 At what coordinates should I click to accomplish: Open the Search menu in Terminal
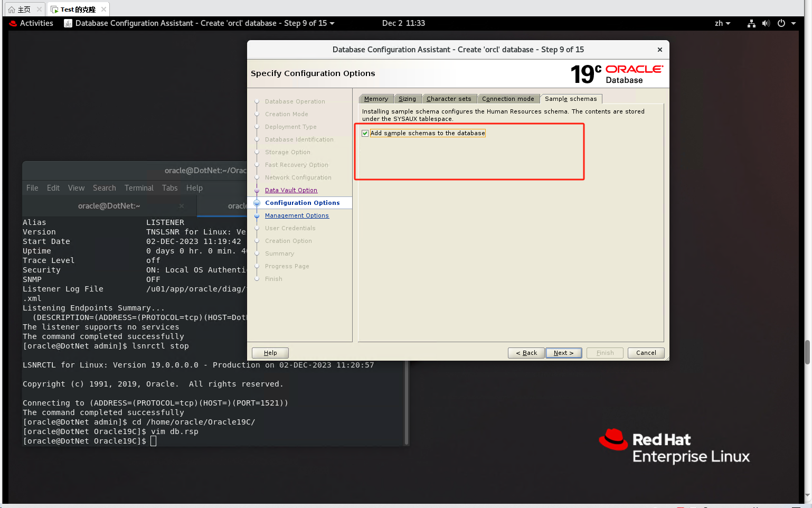(105, 188)
